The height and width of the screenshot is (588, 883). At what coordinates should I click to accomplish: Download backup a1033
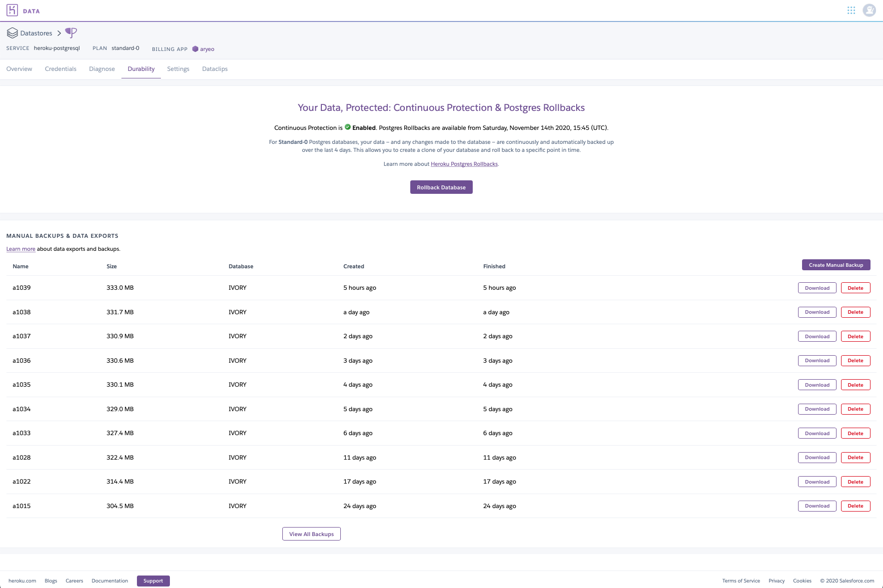(817, 433)
